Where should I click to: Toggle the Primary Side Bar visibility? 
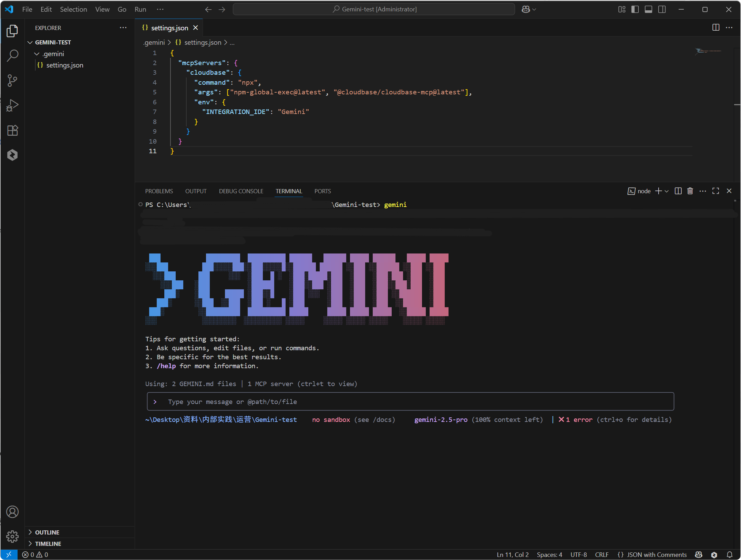click(635, 9)
